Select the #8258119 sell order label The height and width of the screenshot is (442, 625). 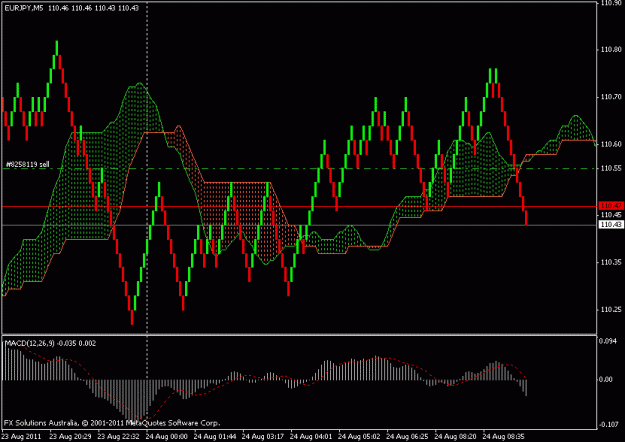click(28, 164)
